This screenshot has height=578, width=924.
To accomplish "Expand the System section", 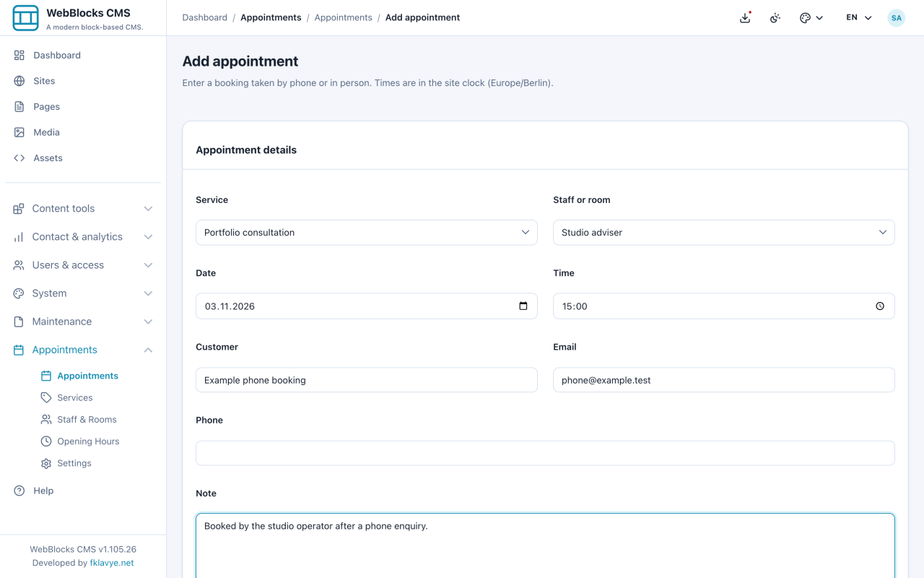I will click(83, 293).
